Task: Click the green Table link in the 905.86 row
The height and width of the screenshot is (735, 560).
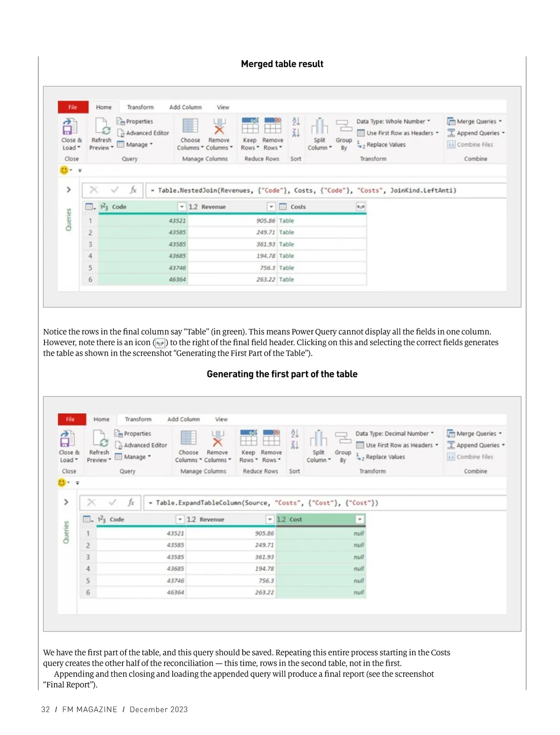Action: (x=287, y=221)
